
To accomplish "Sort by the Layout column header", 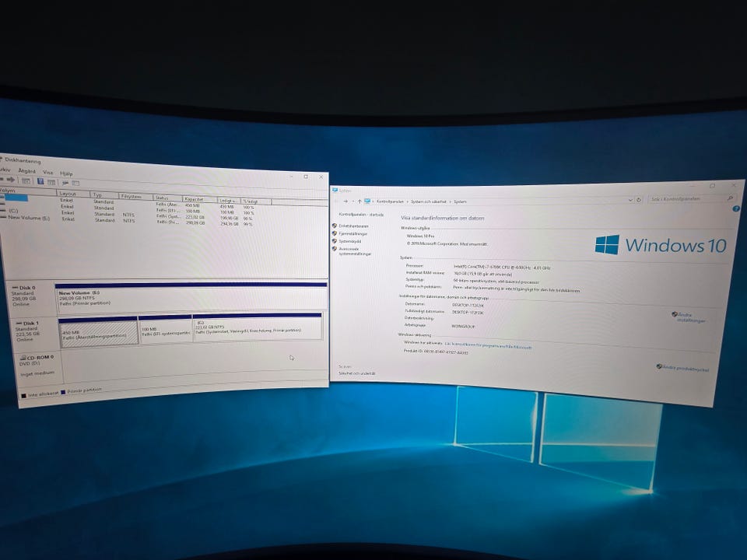I will pos(73,194).
